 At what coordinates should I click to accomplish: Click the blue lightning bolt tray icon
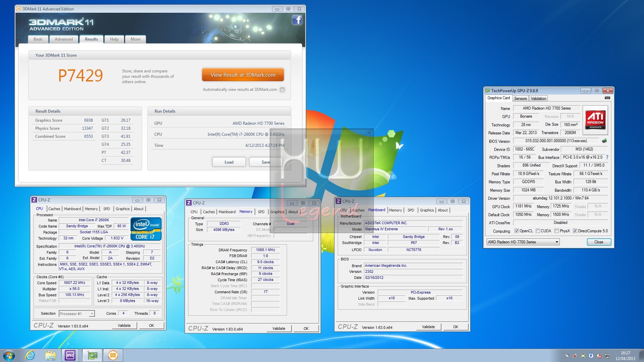pyautogui.click(x=591, y=356)
